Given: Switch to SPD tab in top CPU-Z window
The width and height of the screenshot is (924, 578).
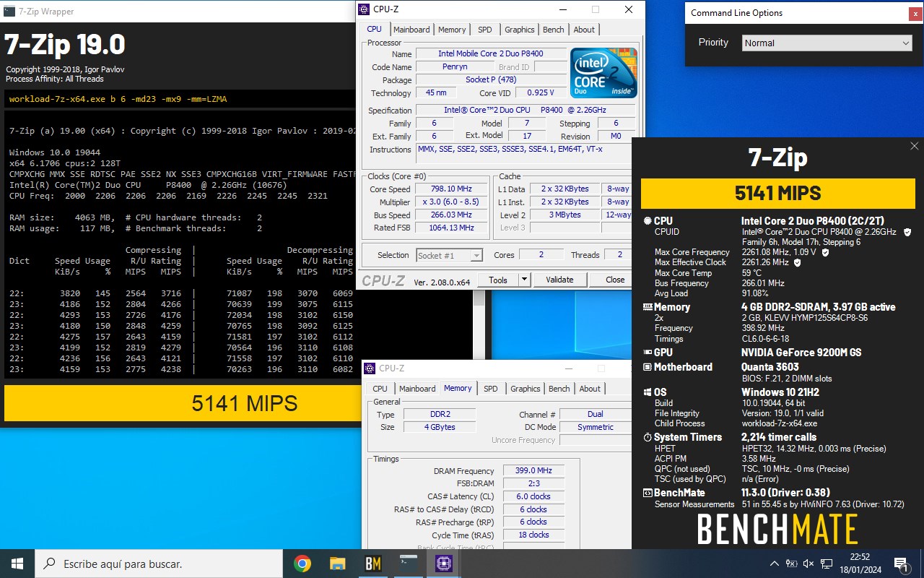Looking at the screenshot, I should 484,30.
